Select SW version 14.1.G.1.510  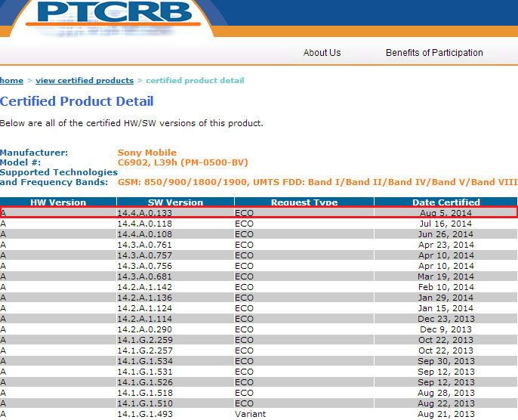(145, 403)
